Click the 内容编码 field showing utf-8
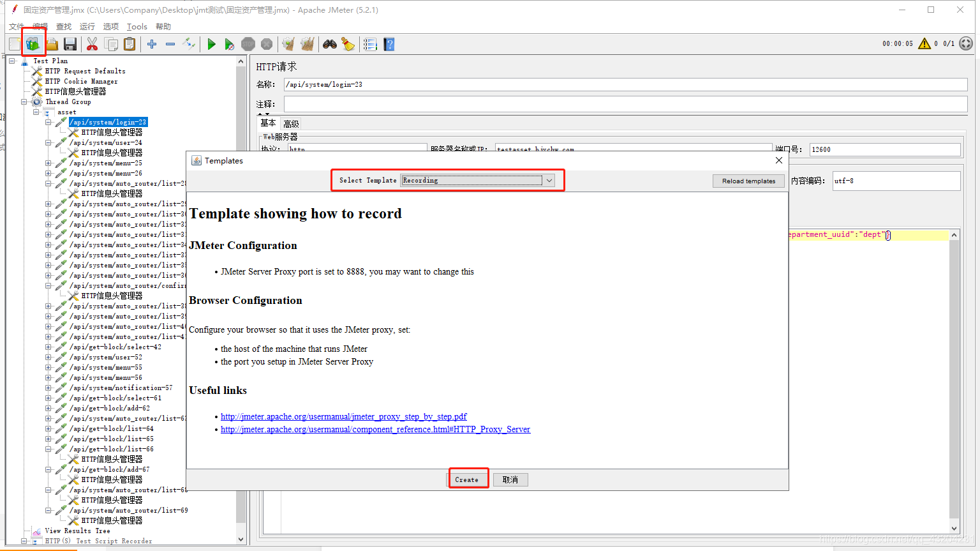Viewport: 980px width, 551px height. pos(896,181)
